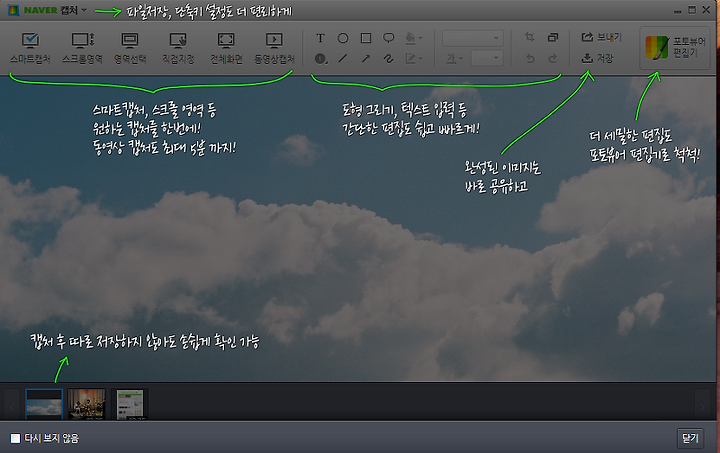Open the 포토뷰어 편집기 photo editor
The image size is (720, 453).
tap(675, 48)
